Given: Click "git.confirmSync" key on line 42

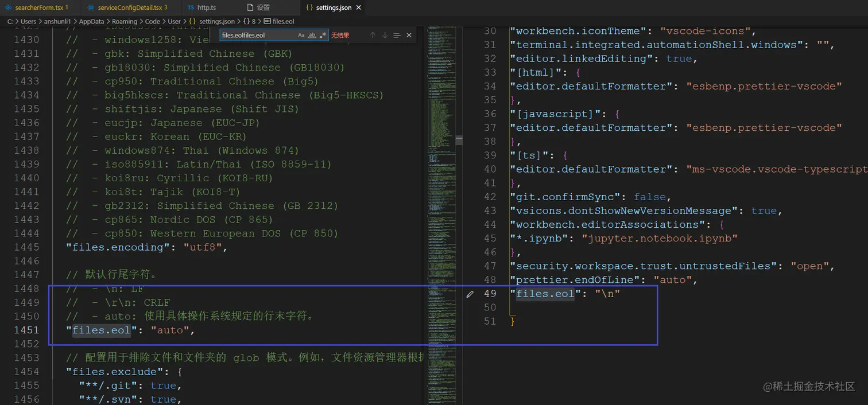Looking at the screenshot, I should pyautogui.click(x=565, y=197).
